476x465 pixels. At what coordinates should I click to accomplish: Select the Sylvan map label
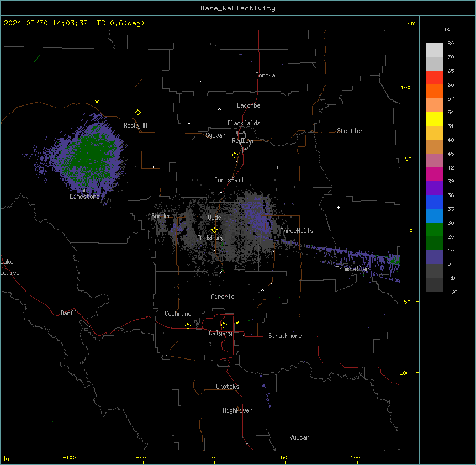coord(215,135)
